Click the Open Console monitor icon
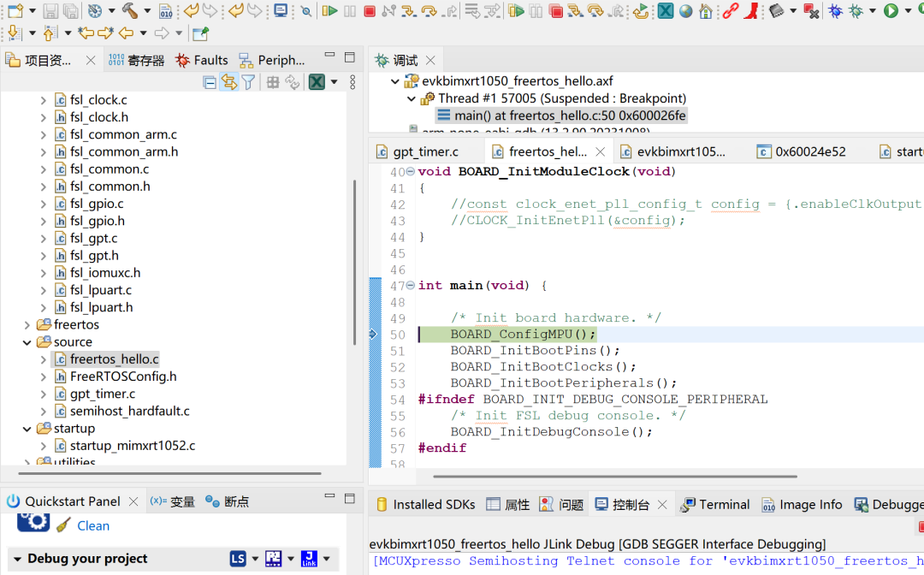Image resolution: width=924 pixels, height=575 pixels. pyautogui.click(x=281, y=10)
